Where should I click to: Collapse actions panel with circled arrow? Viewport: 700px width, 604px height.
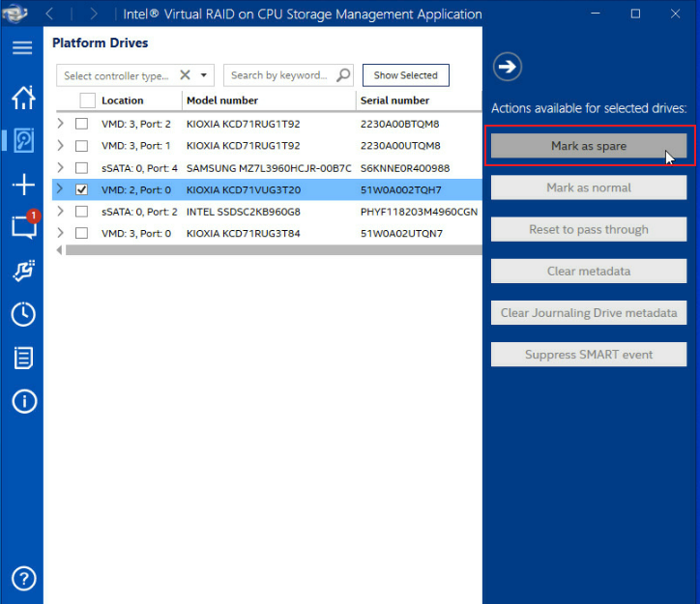508,67
